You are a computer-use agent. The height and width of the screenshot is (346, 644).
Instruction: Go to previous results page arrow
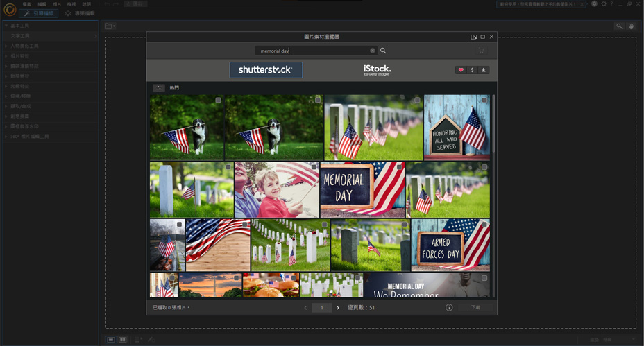305,307
